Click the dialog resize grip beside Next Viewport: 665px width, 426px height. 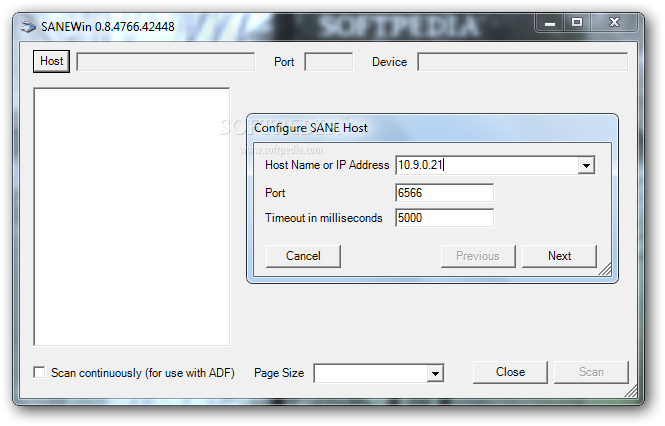(x=605, y=269)
